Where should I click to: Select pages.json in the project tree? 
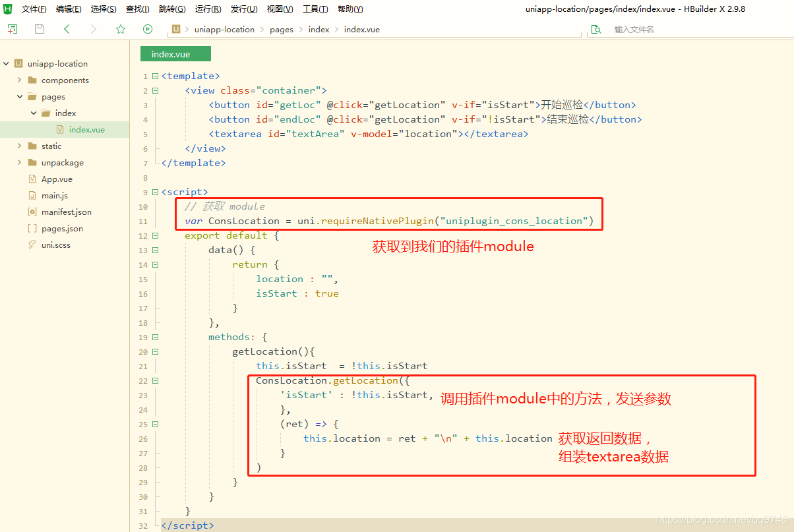(62, 229)
